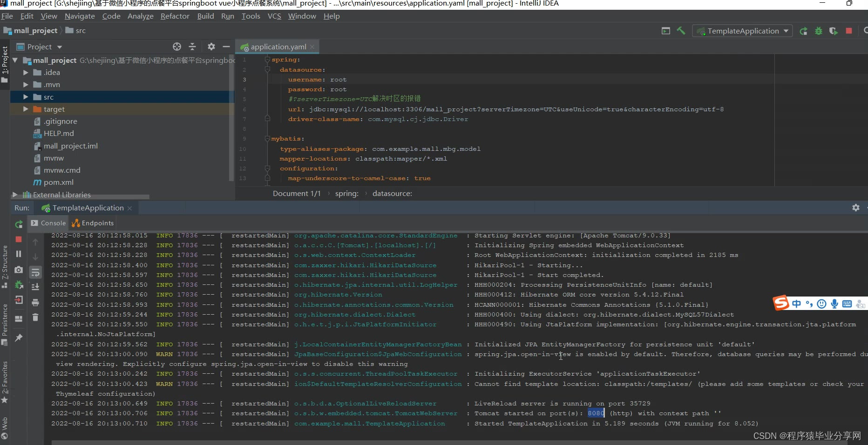The height and width of the screenshot is (445, 868).
Task: Click the up stack trace arrow
Action: click(x=35, y=242)
